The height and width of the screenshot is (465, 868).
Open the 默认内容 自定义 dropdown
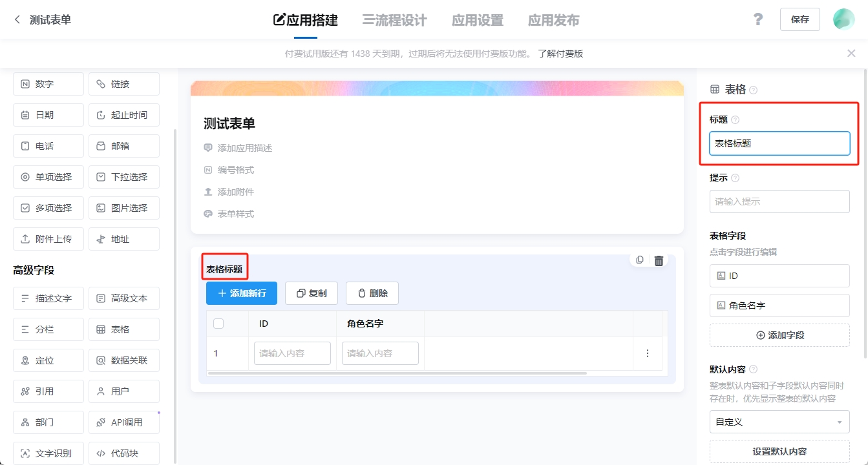click(x=779, y=422)
